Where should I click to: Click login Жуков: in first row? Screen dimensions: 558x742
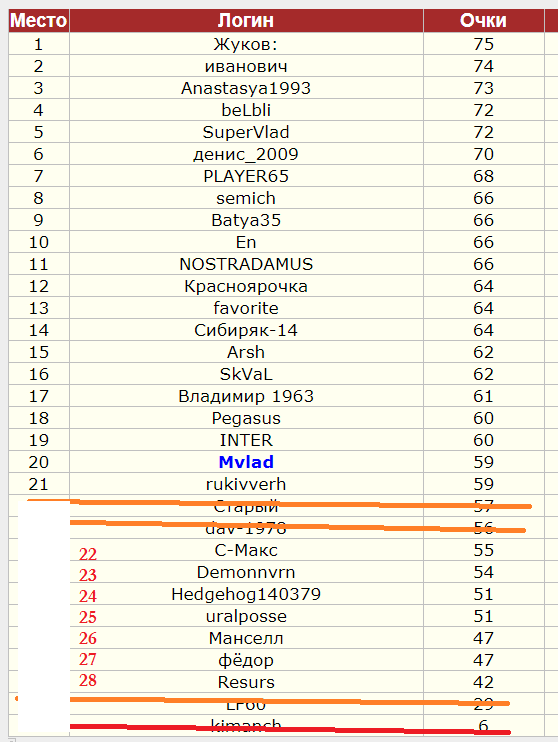246,44
